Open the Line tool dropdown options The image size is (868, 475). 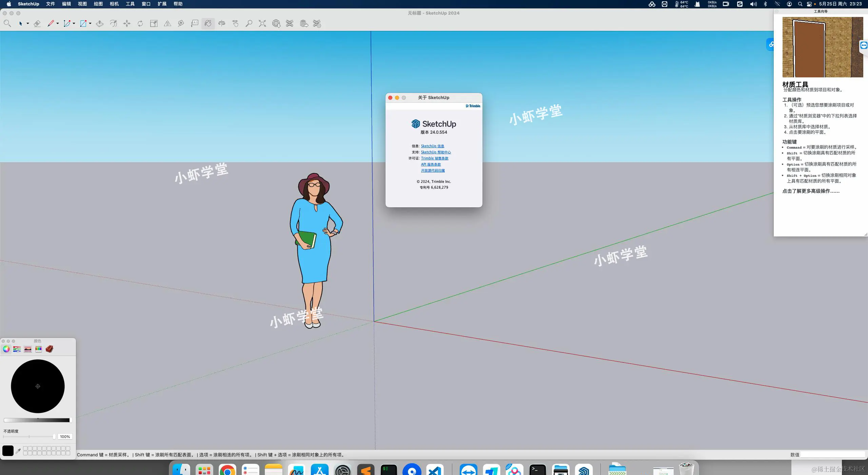(58, 23)
